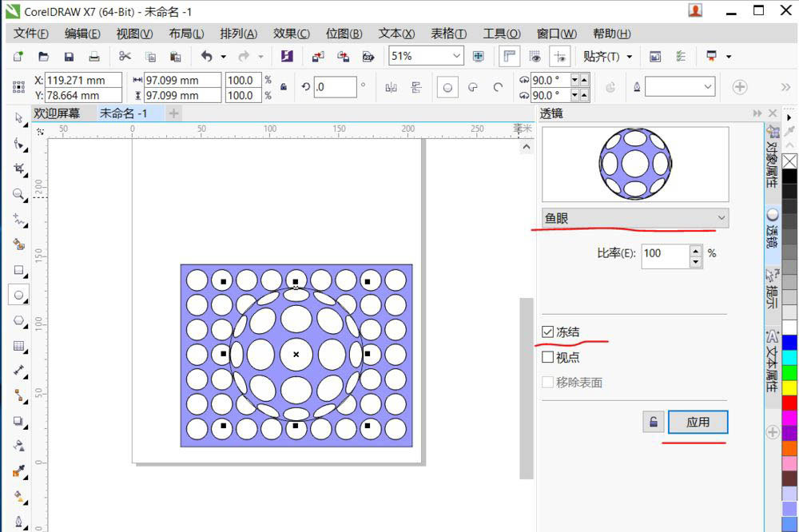Open the 51% zoom level dropdown
799x532 pixels.
click(456, 56)
